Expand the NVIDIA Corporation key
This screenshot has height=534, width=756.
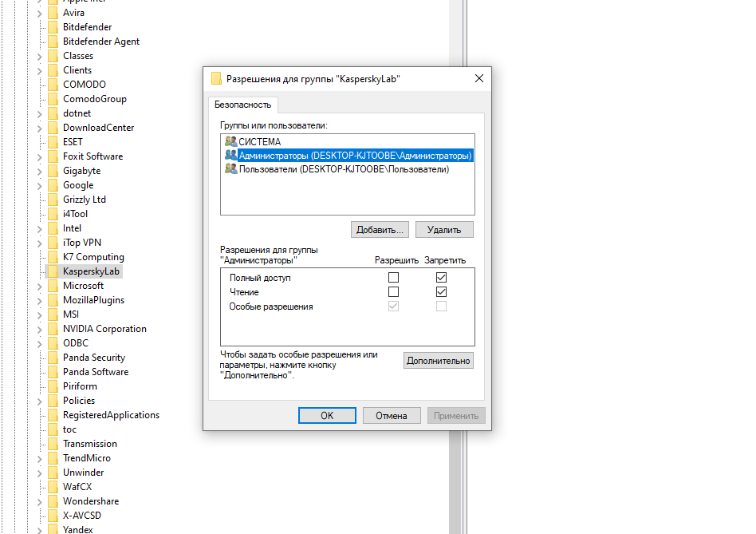pos(40,330)
